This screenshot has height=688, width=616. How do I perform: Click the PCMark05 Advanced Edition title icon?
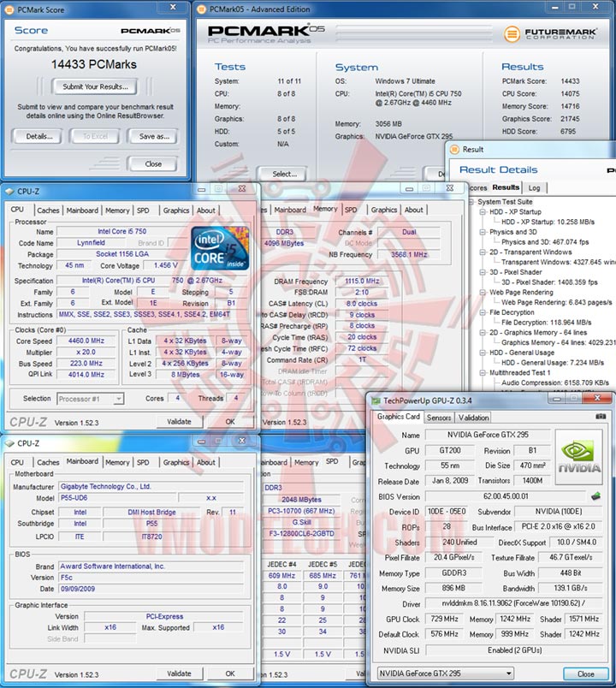pos(201,9)
